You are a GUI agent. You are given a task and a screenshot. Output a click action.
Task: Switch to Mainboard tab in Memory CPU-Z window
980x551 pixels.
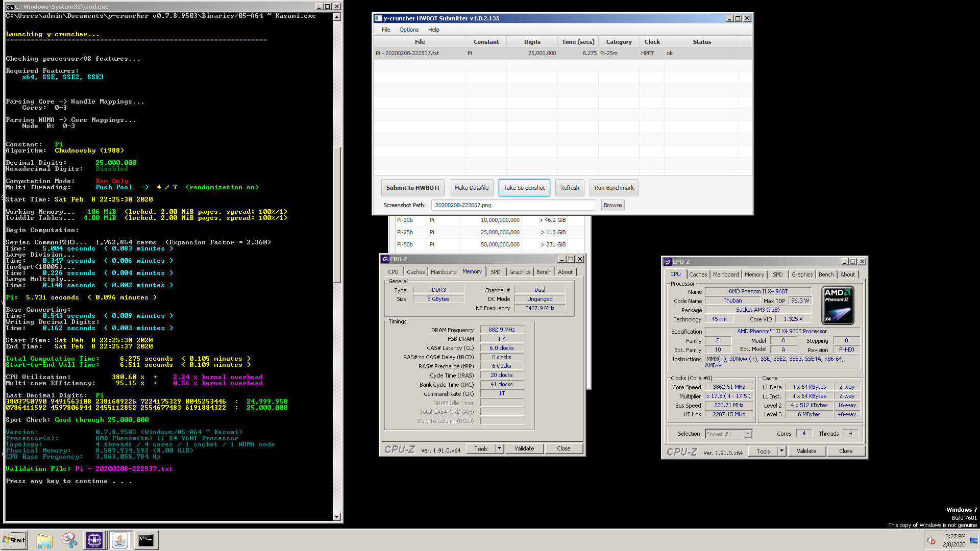tap(444, 272)
